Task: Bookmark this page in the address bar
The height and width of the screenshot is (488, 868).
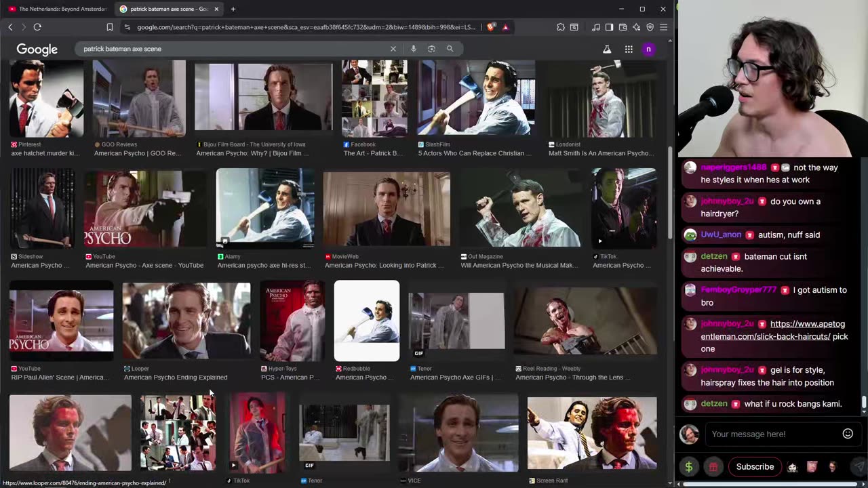Action: tap(110, 27)
